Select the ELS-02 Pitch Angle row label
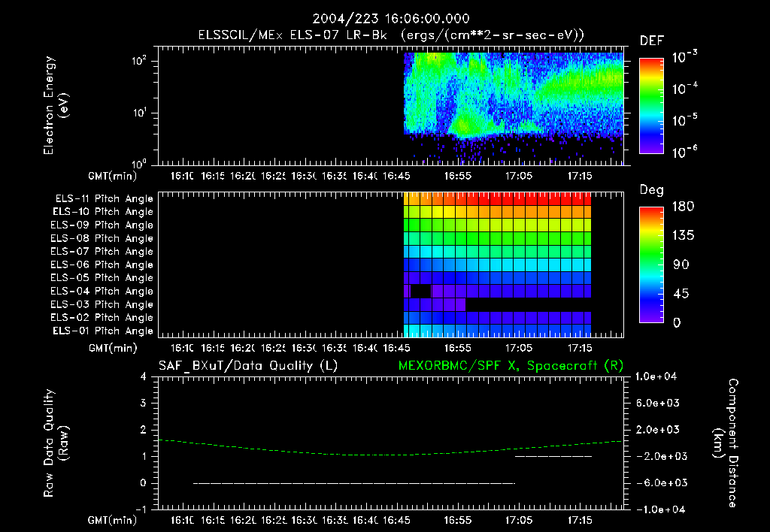770x532 pixels. click(x=102, y=318)
